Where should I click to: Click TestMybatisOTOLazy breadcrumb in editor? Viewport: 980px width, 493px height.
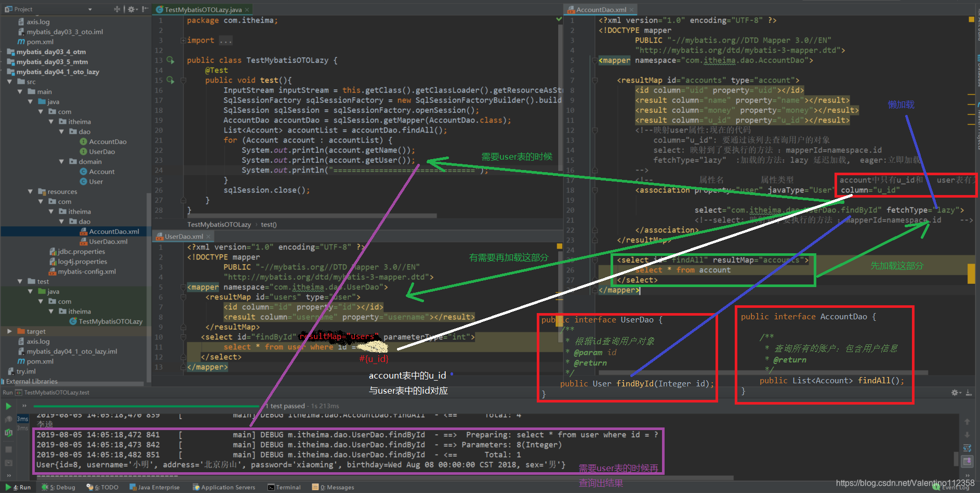[x=219, y=225]
